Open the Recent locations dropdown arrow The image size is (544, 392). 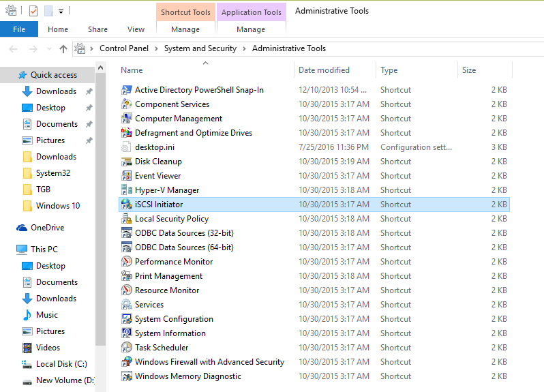pyautogui.click(x=49, y=49)
